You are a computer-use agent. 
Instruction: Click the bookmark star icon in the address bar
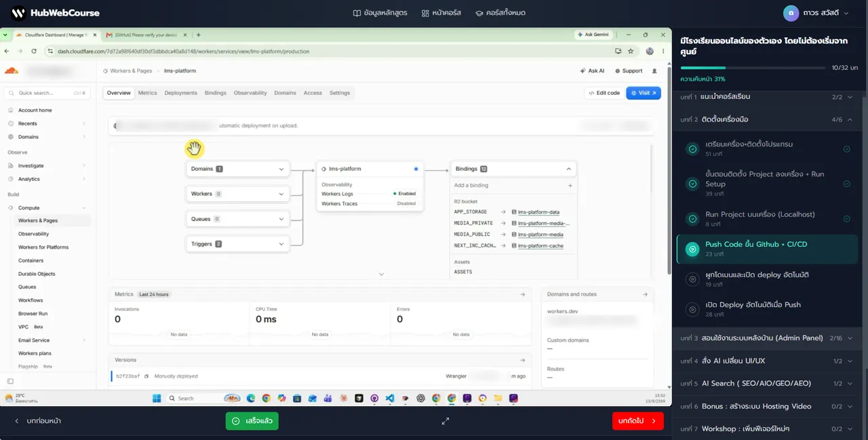tap(631, 51)
